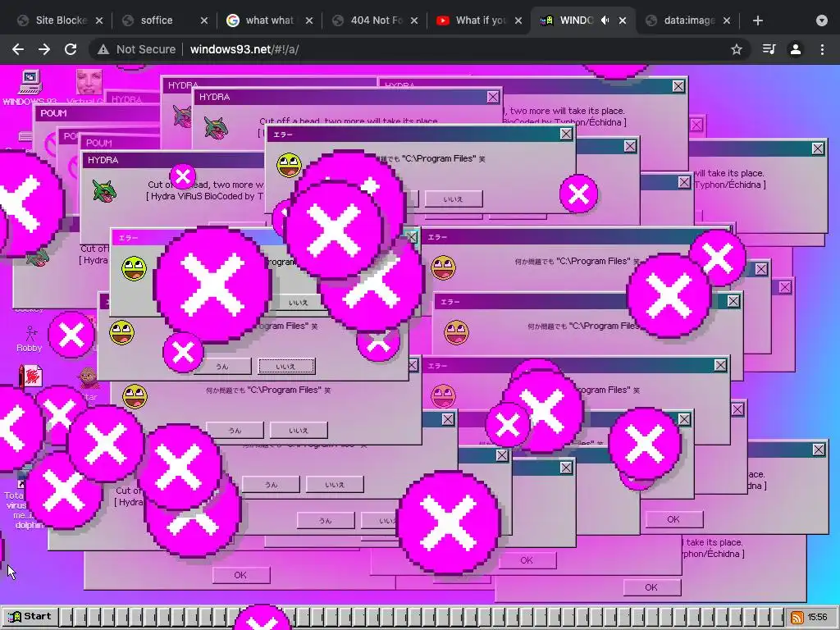The width and height of the screenshot is (840, 630).
Task: Open a new browser tab
Action: [757, 21]
